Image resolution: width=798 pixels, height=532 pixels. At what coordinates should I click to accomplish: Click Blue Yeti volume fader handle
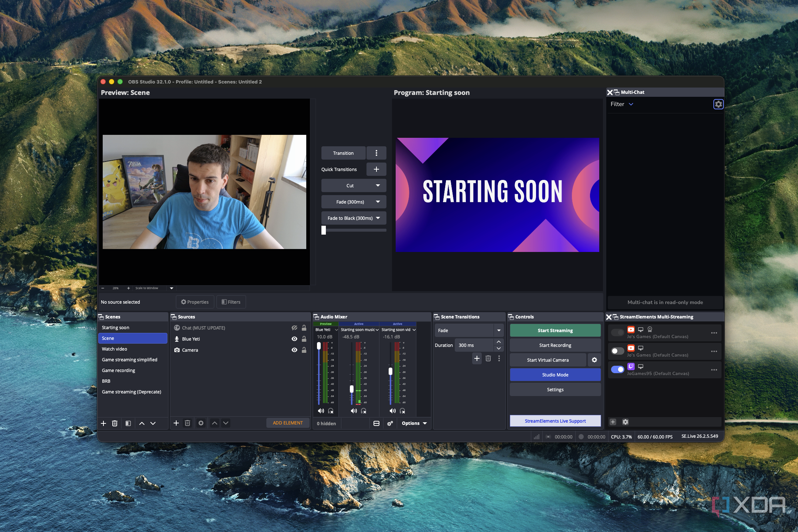319,346
